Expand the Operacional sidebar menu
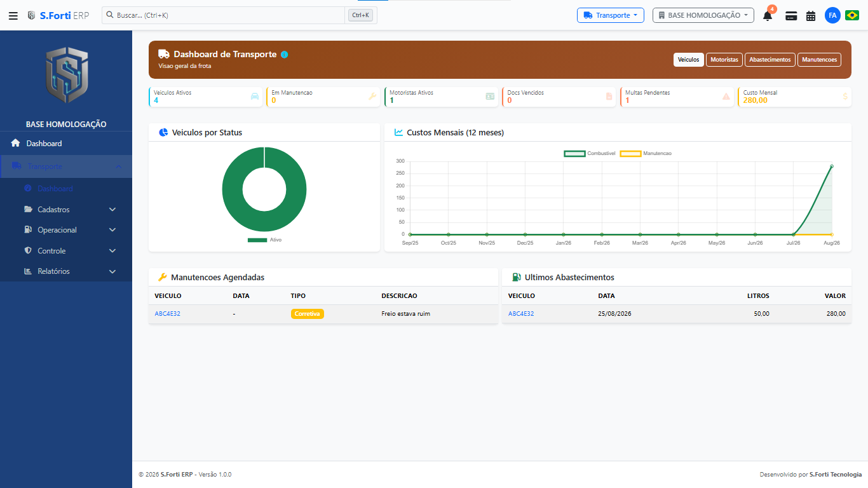Screen dimensions: 868x488 66,230
